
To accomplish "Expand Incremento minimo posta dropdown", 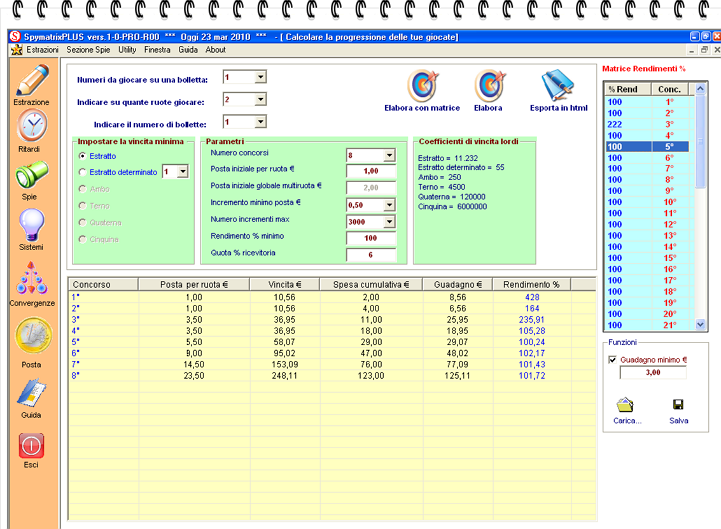I will (389, 205).
